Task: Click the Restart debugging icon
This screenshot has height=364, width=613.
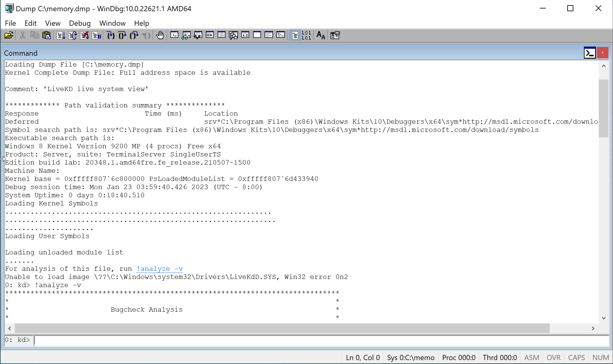Action: (73, 35)
